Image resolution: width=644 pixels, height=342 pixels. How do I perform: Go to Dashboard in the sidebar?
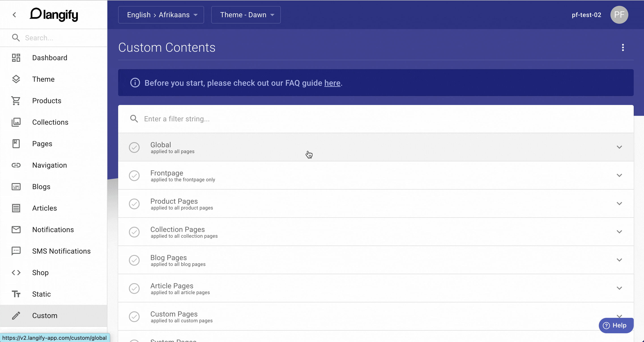click(53, 58)
